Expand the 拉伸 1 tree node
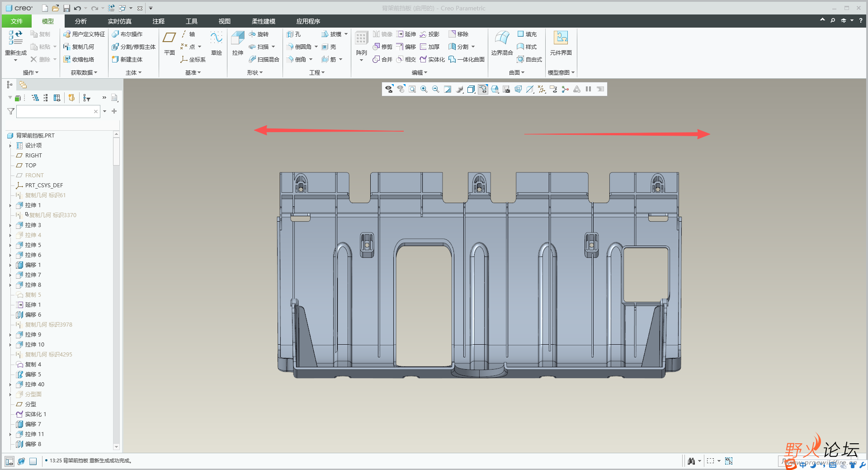 (x=10, y=205)
